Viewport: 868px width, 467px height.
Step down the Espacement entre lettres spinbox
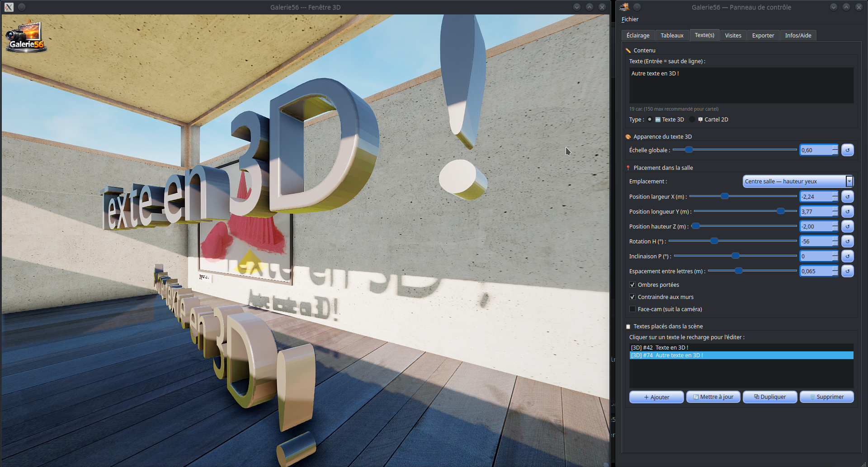(x=835, y=274)
